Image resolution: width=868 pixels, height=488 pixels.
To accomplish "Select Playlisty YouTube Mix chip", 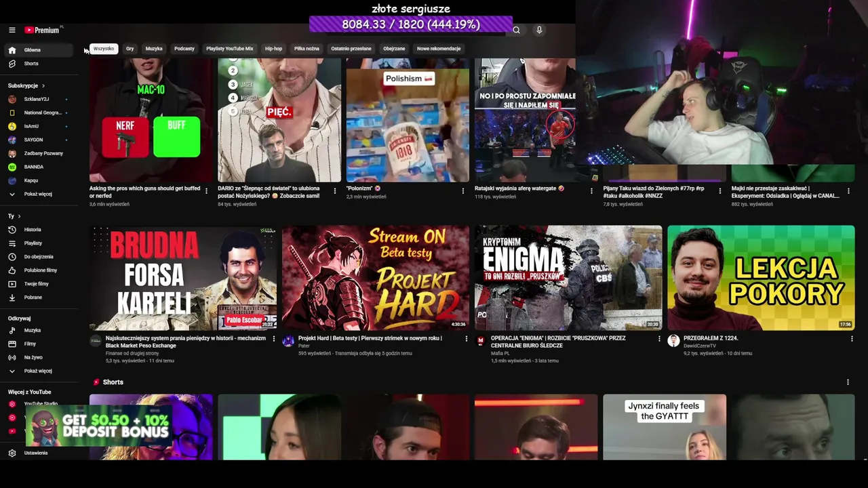I will (x=229, y=49).
